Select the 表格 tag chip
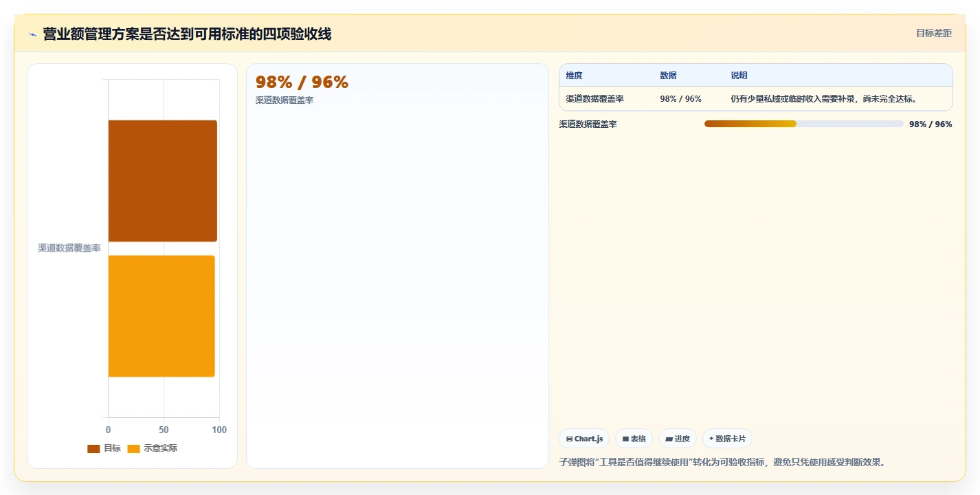The height and width of the screenshot is (495, 980). tap(634, 439)
